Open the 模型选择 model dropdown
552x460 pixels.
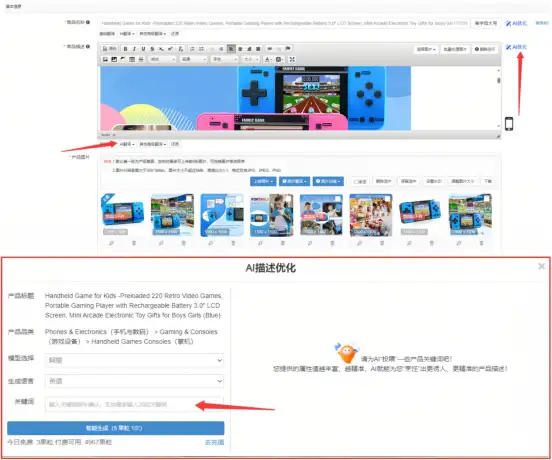[x=134, y=360]
